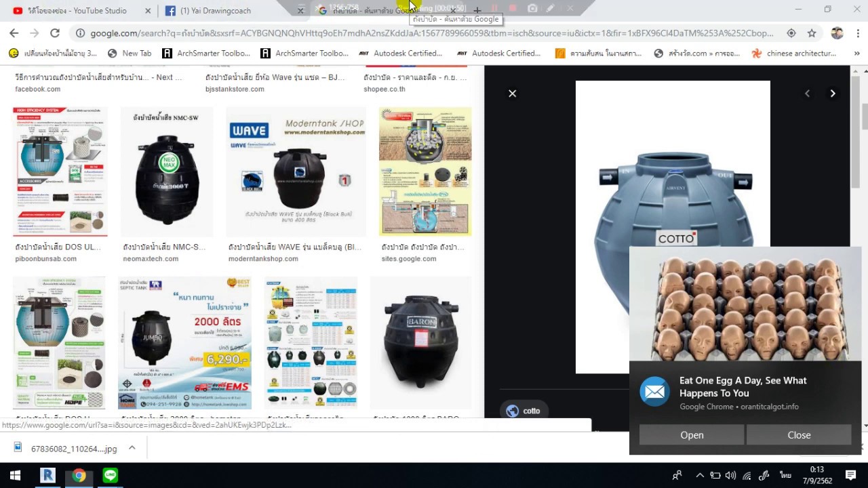Open the egg notification
Image resolution: width=868 pixels, height=488 pixels.
pos(692,435)
